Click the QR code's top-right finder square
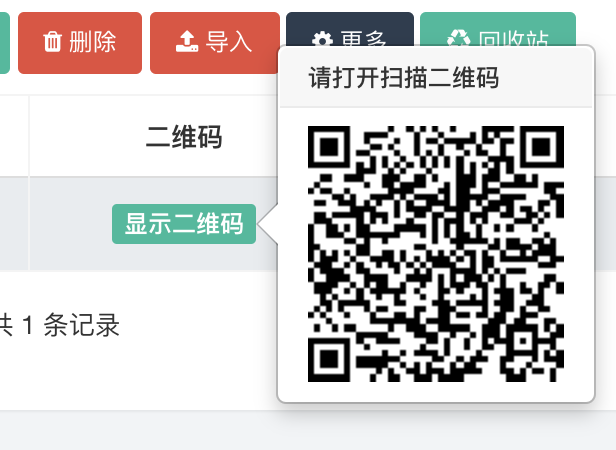 click(543, 147)
